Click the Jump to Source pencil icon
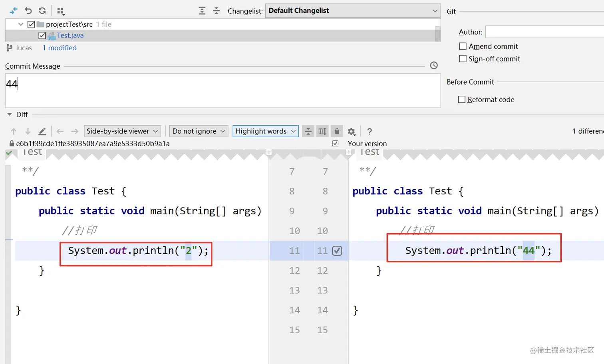 point(42,131)
